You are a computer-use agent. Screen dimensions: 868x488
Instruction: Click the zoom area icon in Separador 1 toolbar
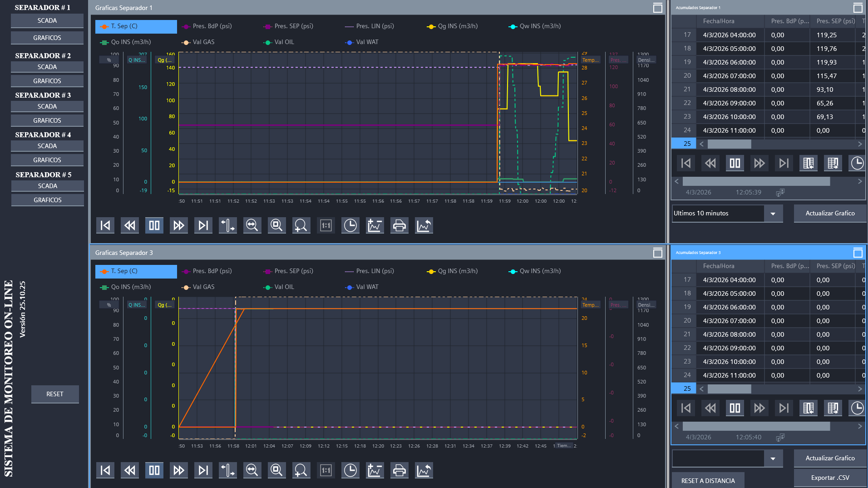point(276,225)
